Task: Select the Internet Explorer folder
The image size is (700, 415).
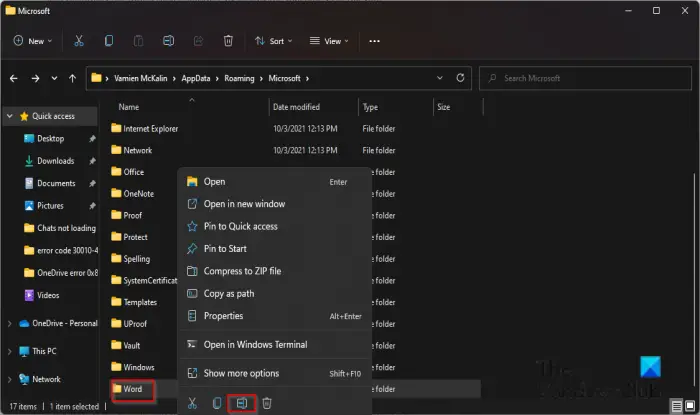Action: pos(150,129)
